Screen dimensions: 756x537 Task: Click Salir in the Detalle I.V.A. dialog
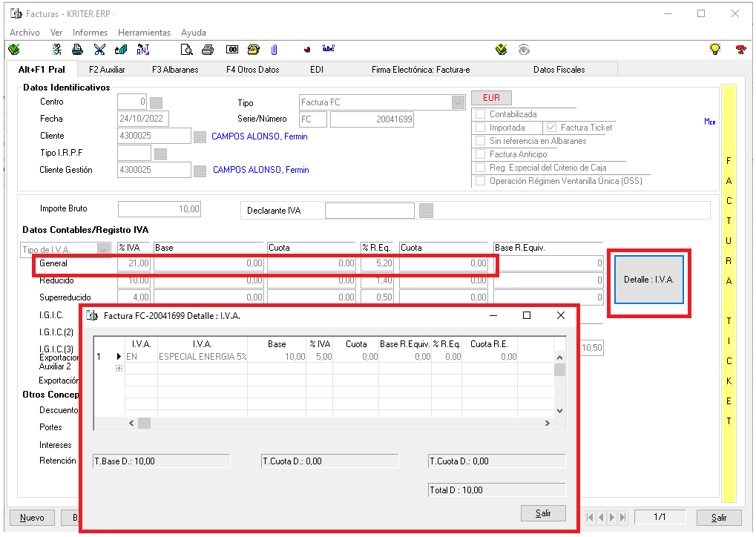(x=543, y=513)
